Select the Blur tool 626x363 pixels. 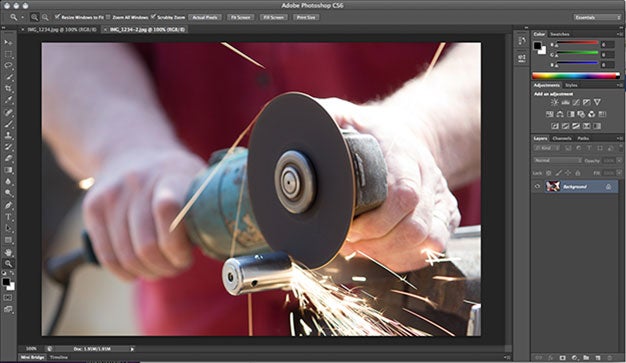point(8,182)
